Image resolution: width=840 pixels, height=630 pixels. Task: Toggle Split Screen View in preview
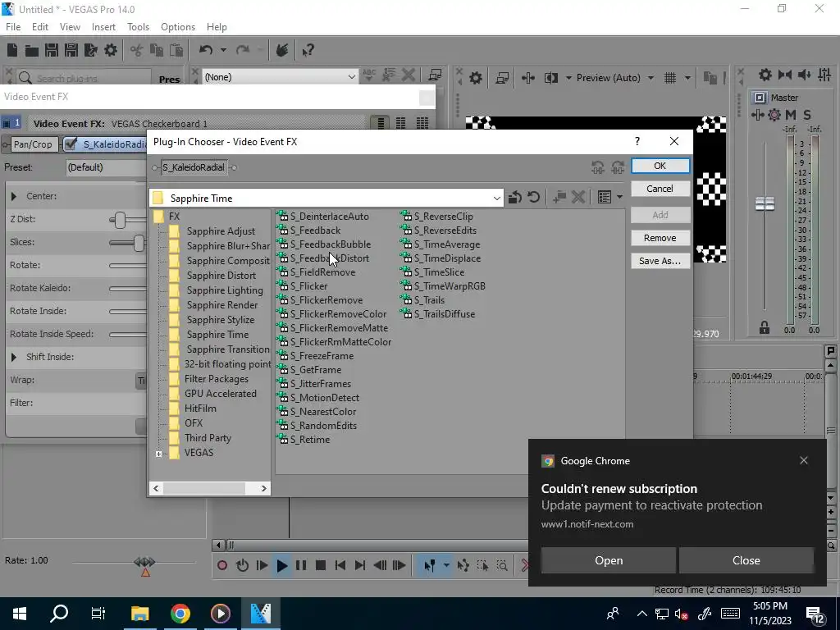550,78
